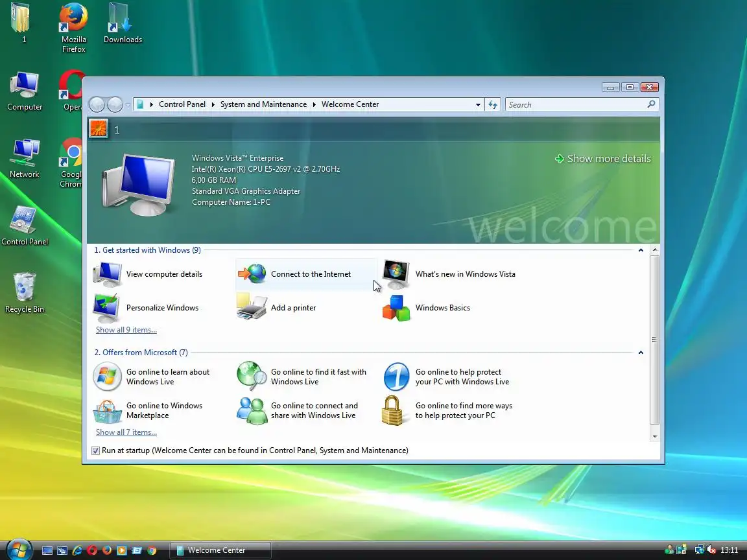Viewport: 747px width, 560px height.
Task: Select Go online to find it fast icon
Action: coord(252,376)
